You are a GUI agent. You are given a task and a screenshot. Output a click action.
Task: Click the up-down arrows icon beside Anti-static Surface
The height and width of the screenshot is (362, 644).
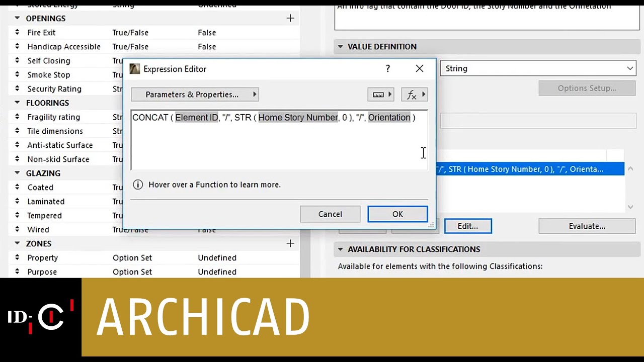(17, 145)
